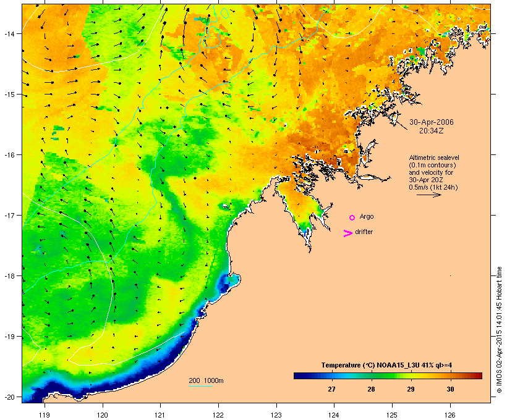Click latitude axis label -14
Image resolution: width=507 pixels, height=420 pixels.
click(9, 34)
